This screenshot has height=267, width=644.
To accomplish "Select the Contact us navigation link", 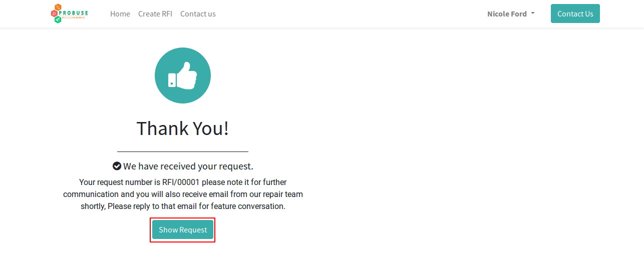I will click(198, 14).
